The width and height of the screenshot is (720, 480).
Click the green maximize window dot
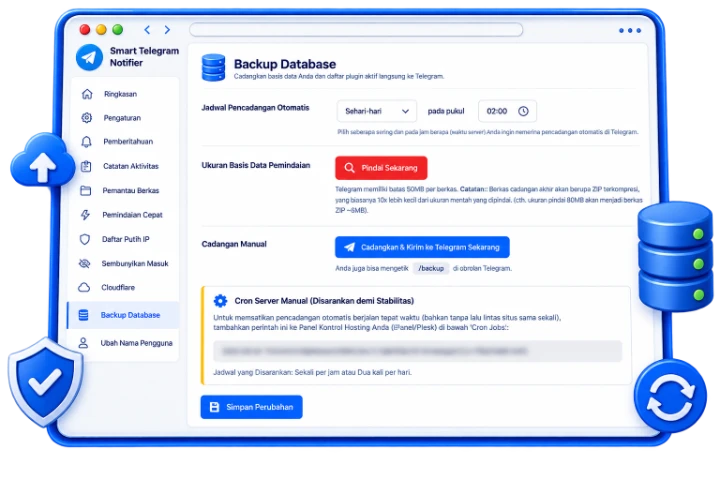click(118, 30)
